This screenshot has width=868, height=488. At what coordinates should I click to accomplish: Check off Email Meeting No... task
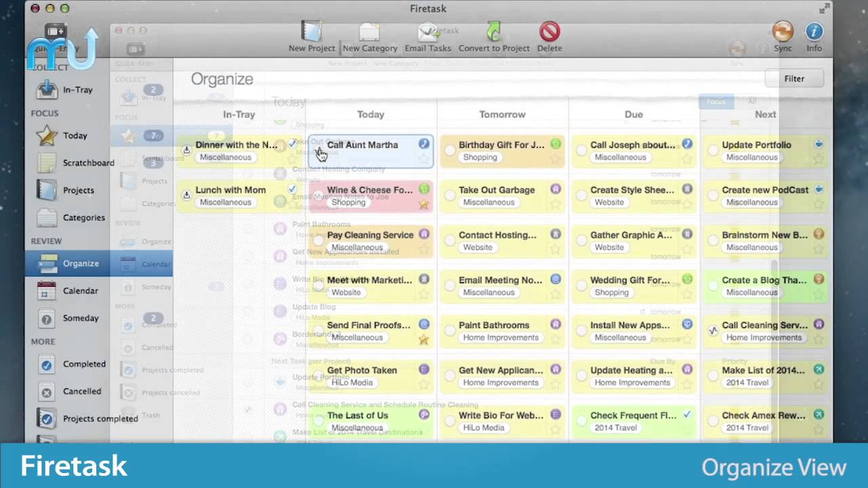450,285
